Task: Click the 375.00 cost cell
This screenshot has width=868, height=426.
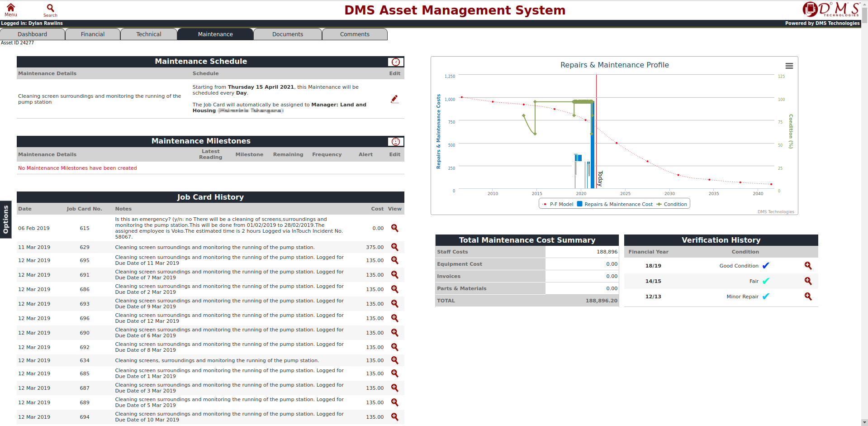Action: point(375,247)
